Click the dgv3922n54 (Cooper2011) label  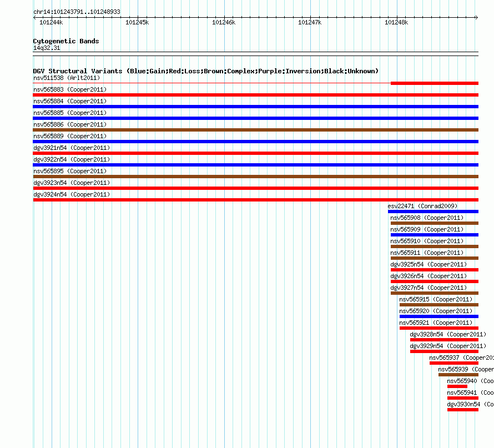coord(72,159)
